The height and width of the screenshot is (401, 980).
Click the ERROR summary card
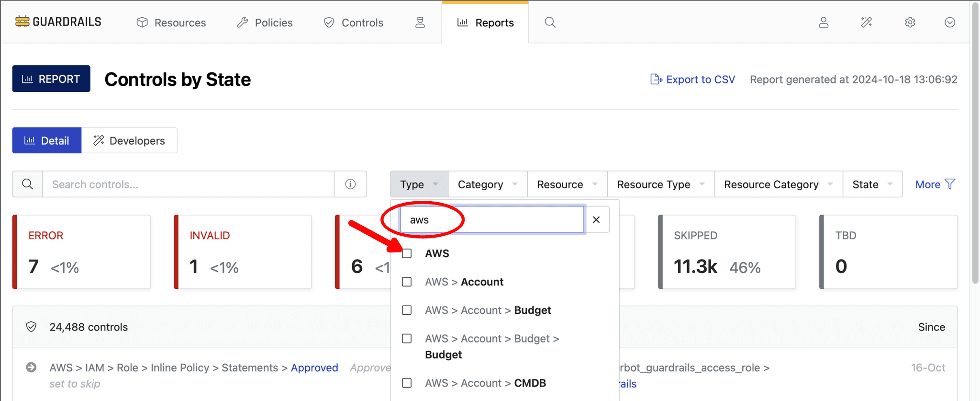pos(81,252)
